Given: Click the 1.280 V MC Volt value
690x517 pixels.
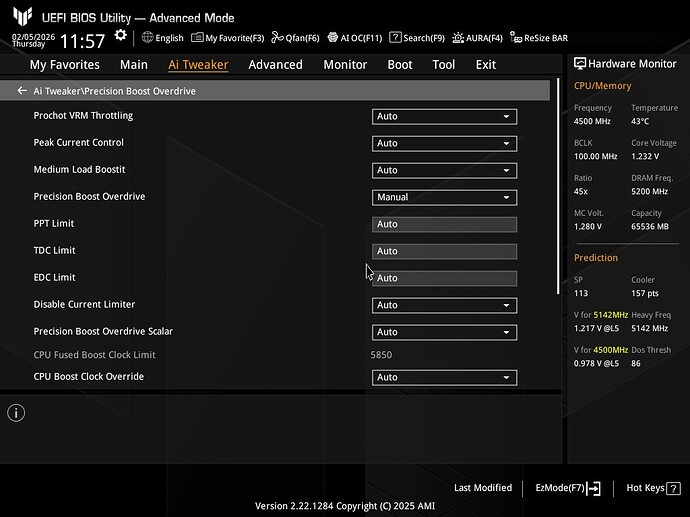Looking at the screenshot, I should (x=587, y=227).
